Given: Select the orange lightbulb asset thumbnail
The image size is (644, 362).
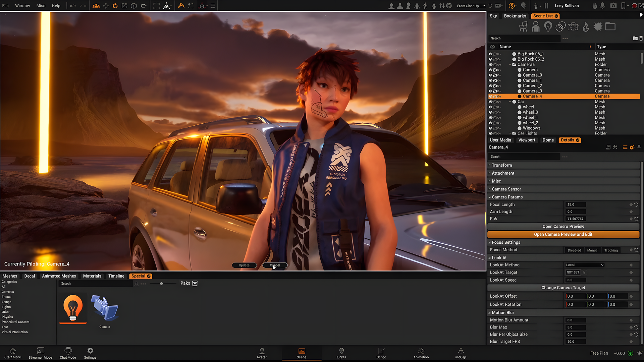Looking at the screenshot, I should pyautogui.click(x=73, y=308).
